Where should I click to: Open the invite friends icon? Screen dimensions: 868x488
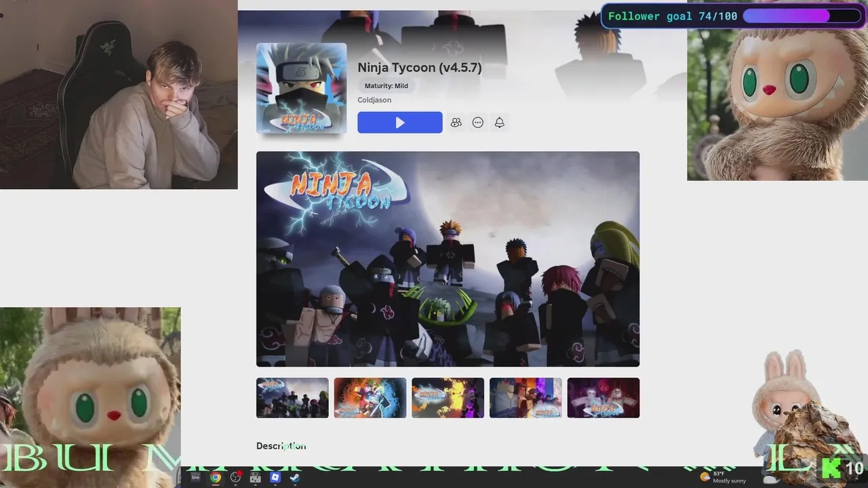[x=456, y=123]
